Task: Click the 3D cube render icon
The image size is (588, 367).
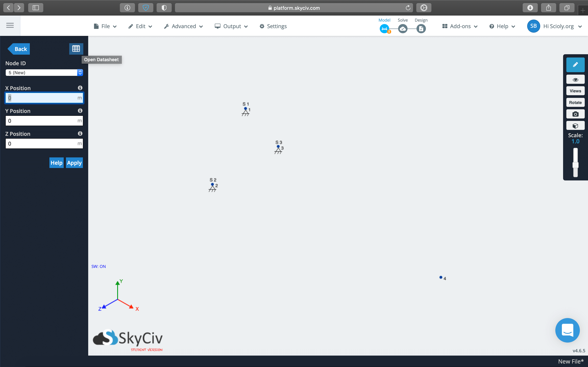Action: click(x=575, y=126)
